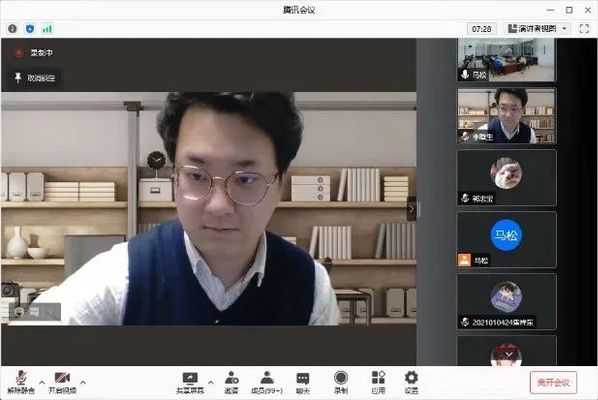The width and height of the screenshot is (598, 400).
Task: Select the blue 马松 avatar participant tile
Action: coord(506,240)
